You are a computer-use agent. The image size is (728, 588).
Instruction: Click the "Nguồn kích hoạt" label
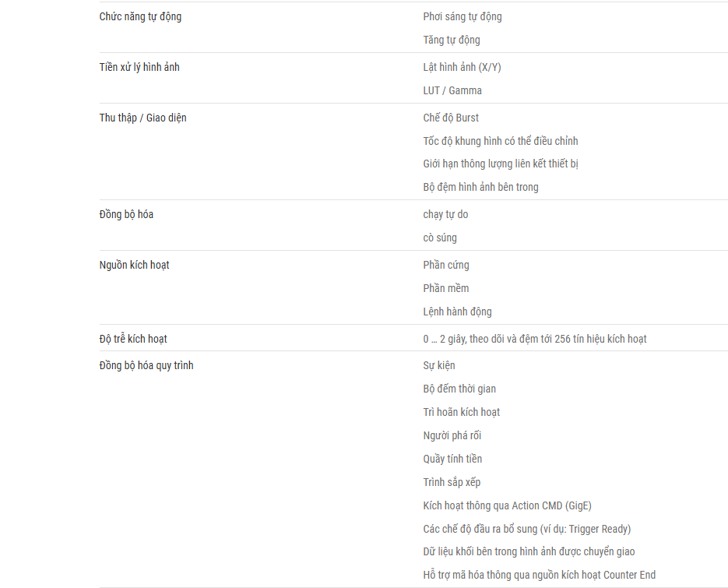(x=134, y=266)
